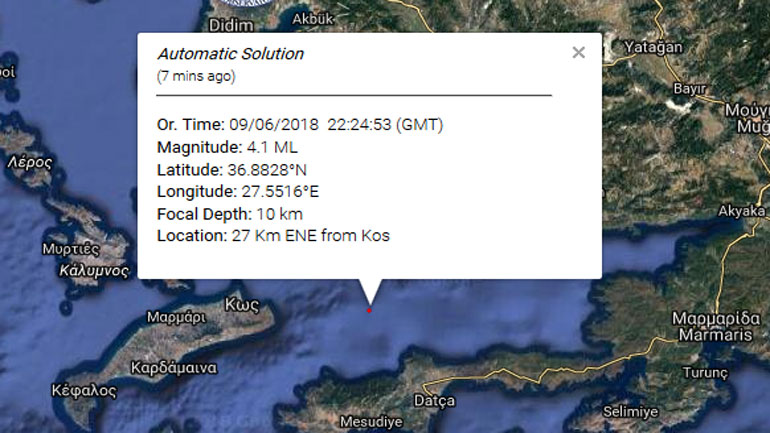Screen dimensions: 770x433
Task: Click the Κέφαλος map label
Action: (x=84, y=391)
